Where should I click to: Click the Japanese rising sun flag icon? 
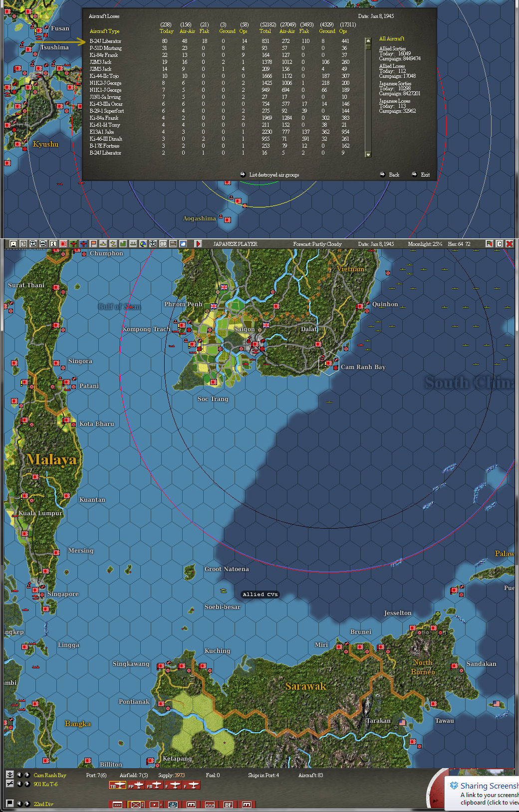coord(63,244)
